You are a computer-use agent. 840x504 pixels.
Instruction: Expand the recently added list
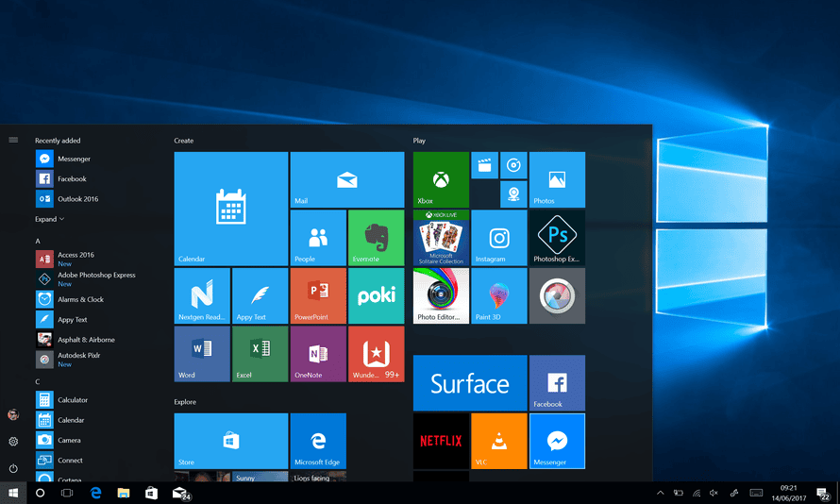(x=50, y=219)
